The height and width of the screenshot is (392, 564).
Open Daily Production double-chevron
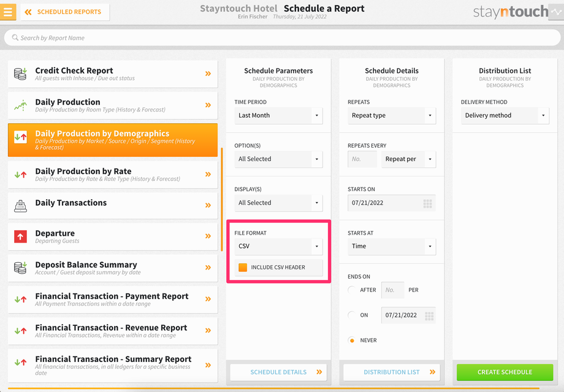click(x=208, y=105)
